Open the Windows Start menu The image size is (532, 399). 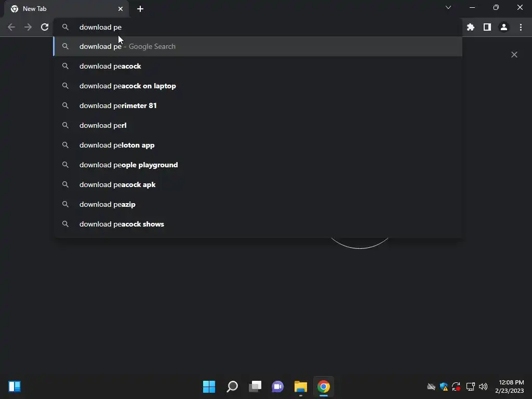(x=209, y=387)
